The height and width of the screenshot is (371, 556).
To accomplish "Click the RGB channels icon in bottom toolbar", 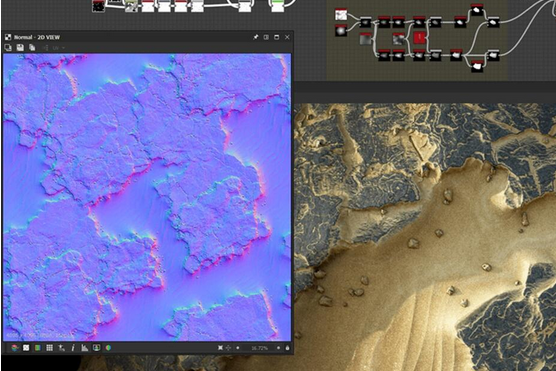I will pos(15,348).
